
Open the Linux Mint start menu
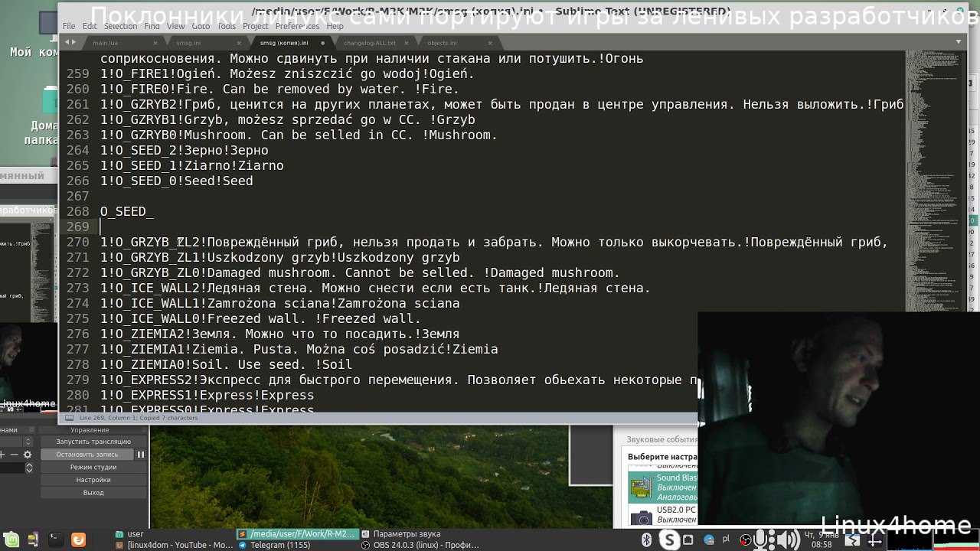12,540
